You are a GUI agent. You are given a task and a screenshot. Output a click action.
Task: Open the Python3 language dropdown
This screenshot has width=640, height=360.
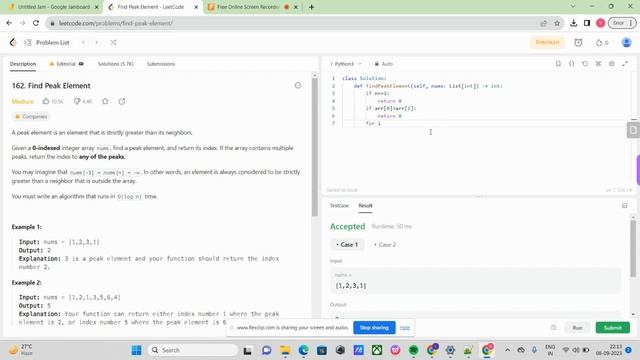pos(346,64)
